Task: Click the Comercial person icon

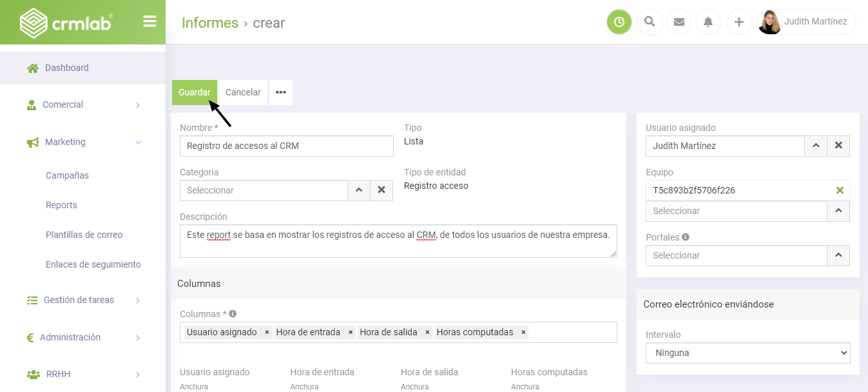Action: tap(32, 104)
